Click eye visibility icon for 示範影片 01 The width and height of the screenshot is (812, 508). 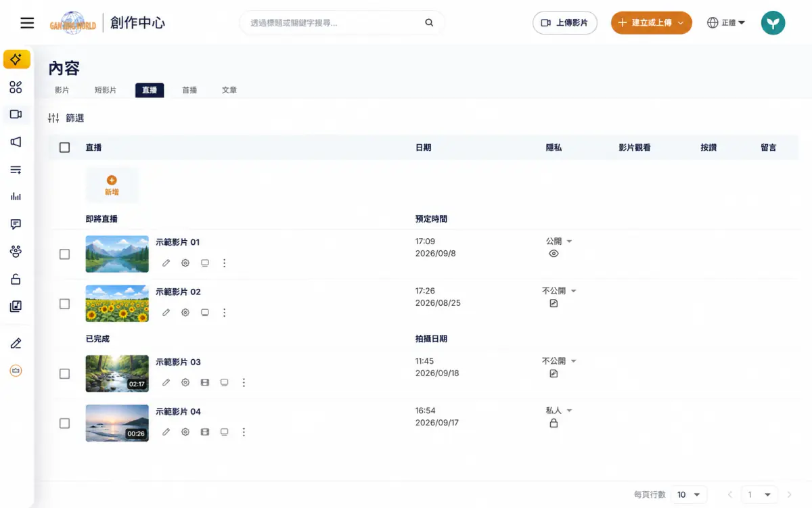click(554, 254)
